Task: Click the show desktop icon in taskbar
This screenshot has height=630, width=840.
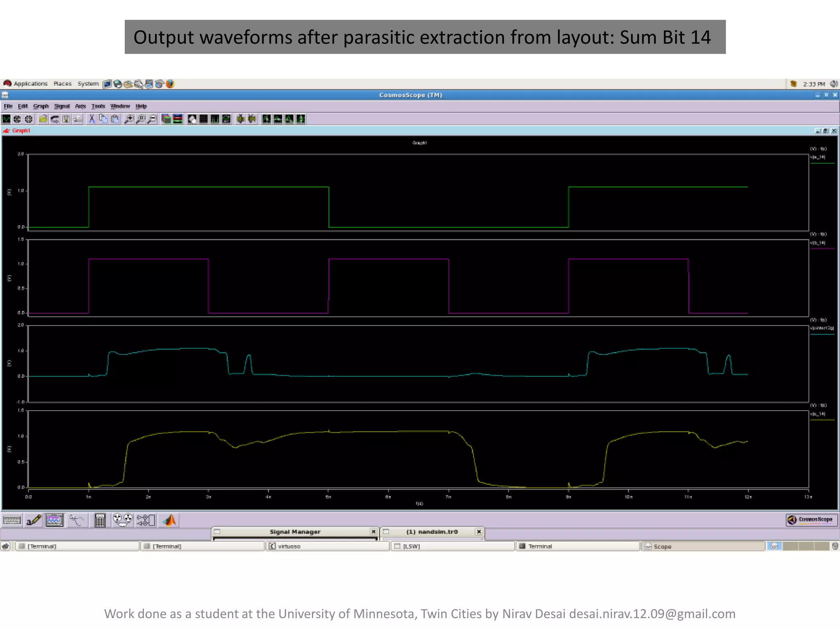Action: (x=6, y=546)
